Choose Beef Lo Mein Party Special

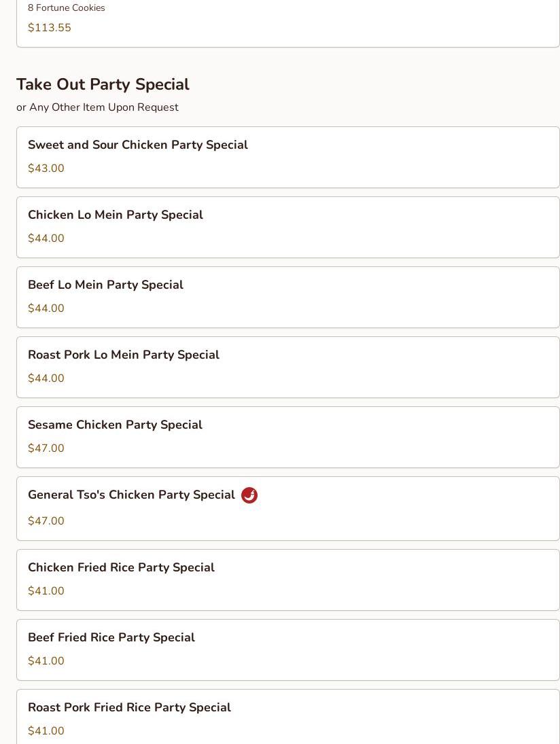tap(105, 285)
